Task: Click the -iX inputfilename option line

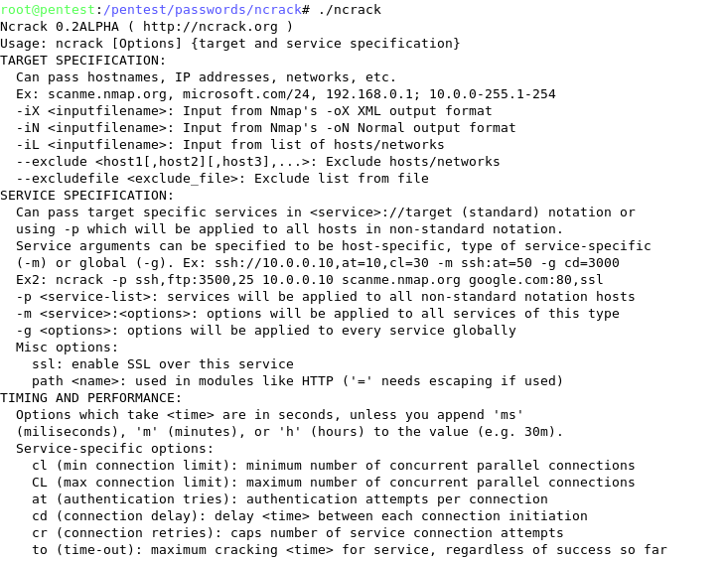Action: point(254,111)
